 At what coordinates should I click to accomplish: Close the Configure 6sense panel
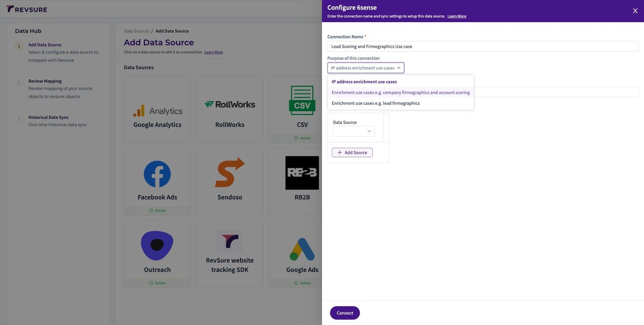pos(635,11)
